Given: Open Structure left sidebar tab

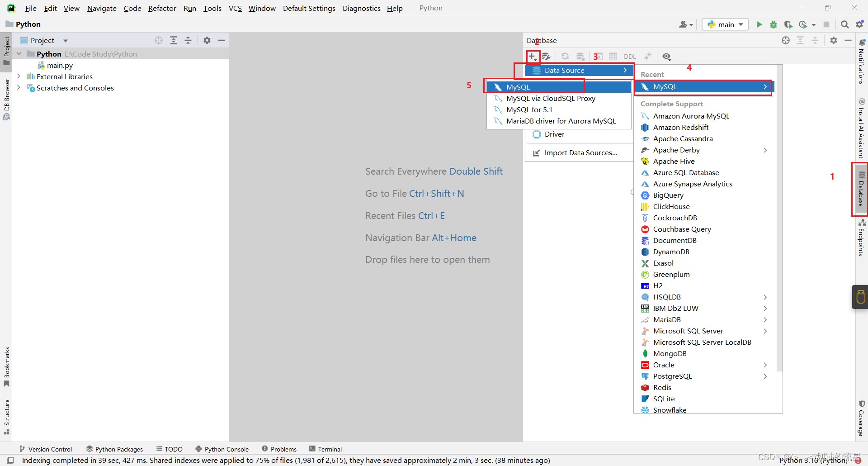Looking at the screenshot, I should pos(6,417).
